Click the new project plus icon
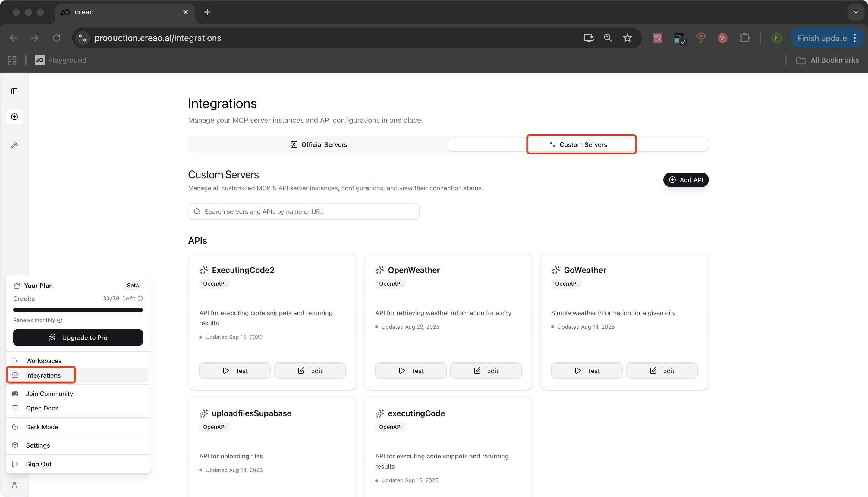The image size is (868, 497). tap(14, 117)
